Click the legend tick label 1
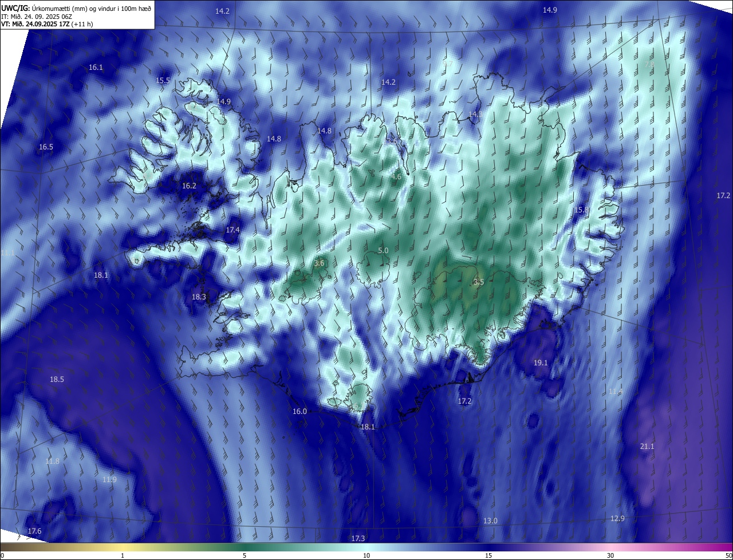 pyautogui.click(x=123, y=556)
